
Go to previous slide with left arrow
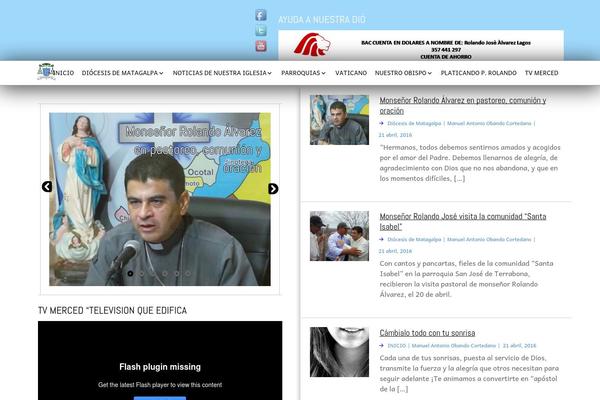coord(47,186)
